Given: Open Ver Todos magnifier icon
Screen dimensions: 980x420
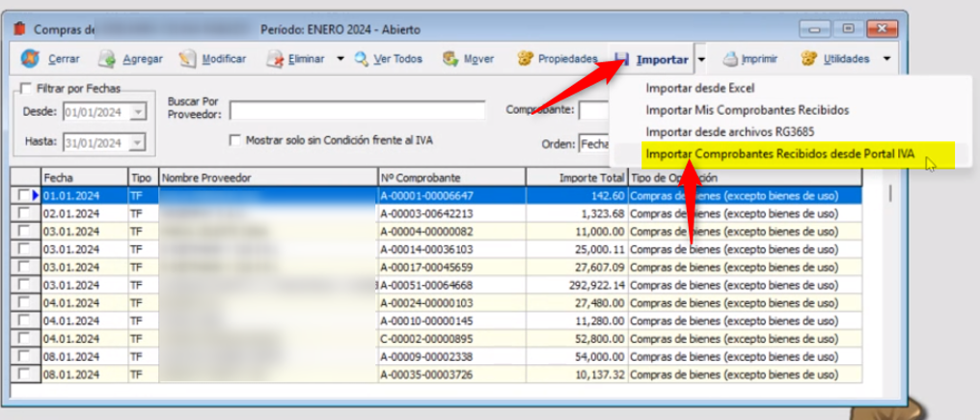Looking at the screenshot, I should (362, 59).
